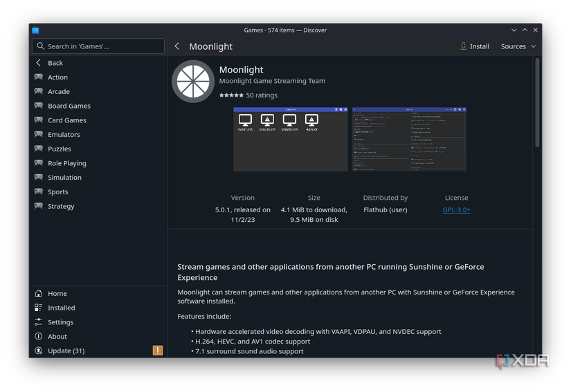Select the Board Games category
This screenshot has width=571, height=392.
pos(69,106)
